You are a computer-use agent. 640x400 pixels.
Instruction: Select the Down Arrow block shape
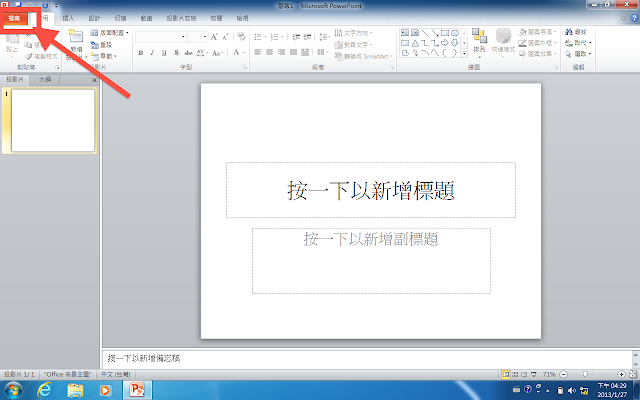pos(455,43)
